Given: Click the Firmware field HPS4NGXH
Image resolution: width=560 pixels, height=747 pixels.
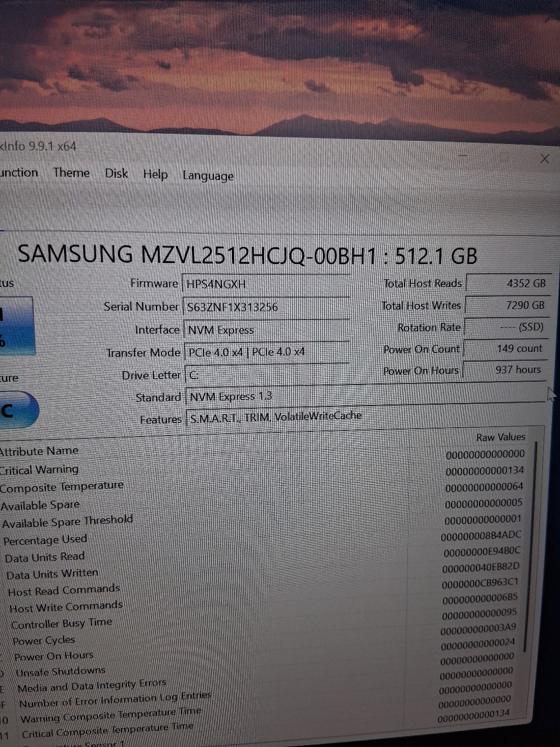Looking at the screenshot, I should click(x=266, y=284).
